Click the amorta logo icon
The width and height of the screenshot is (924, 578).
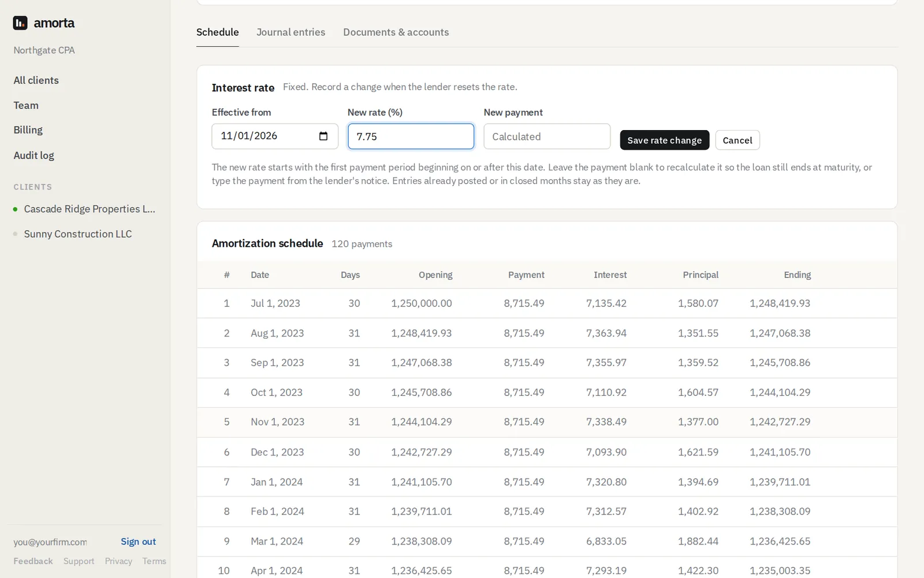pyautogui.click(x=20, y=23)
